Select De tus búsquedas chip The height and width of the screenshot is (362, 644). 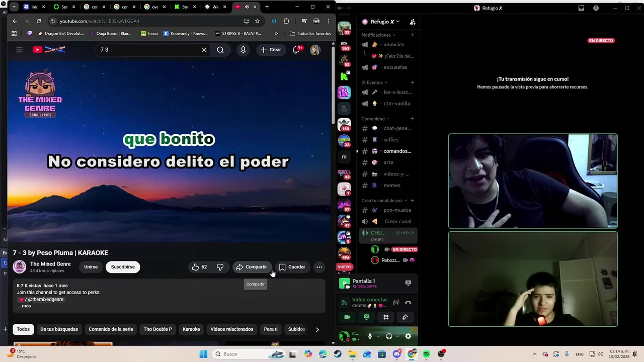pos(59,329)
